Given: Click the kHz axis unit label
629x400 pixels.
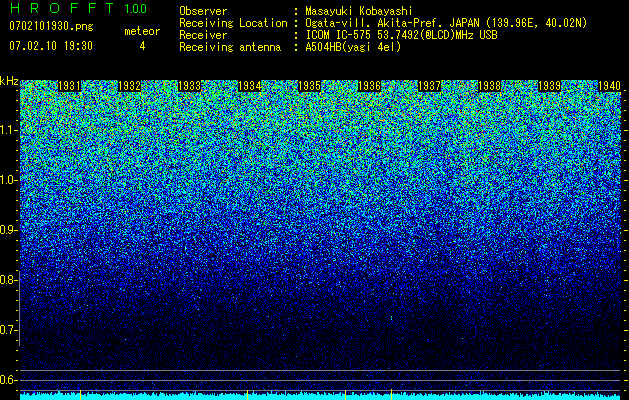Looking at the screenshot, I should (9, 81).
